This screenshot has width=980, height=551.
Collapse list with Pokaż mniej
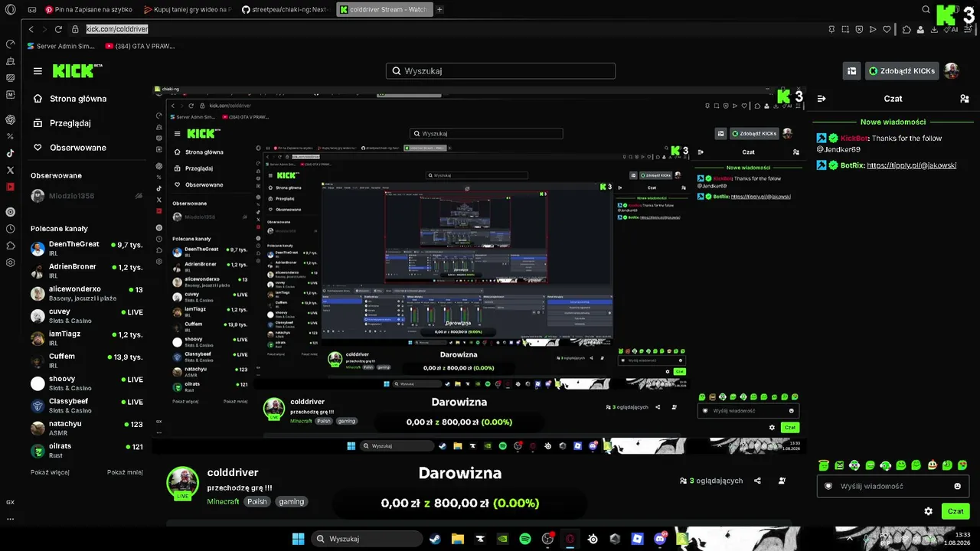pos(125,472)
